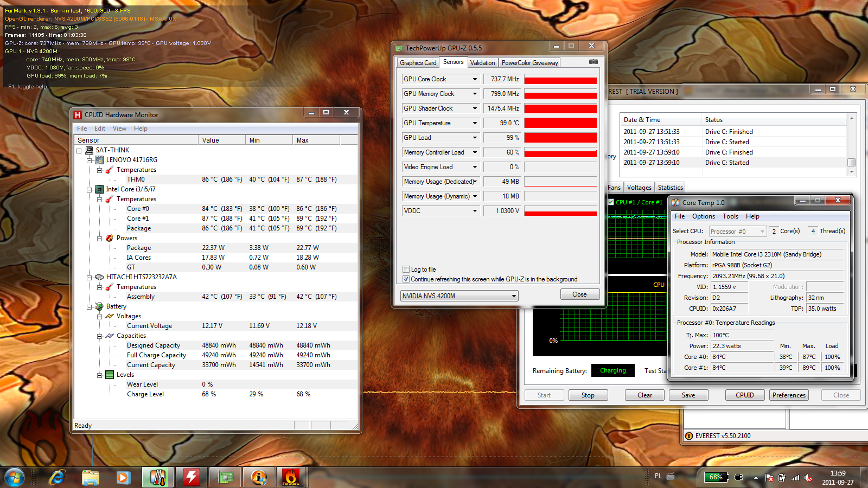Image resolution: width=868 pixels, height=488 pixels.
Task: Switch to Graphics Card tab in GPU-Z
Action: coord(418,63)
